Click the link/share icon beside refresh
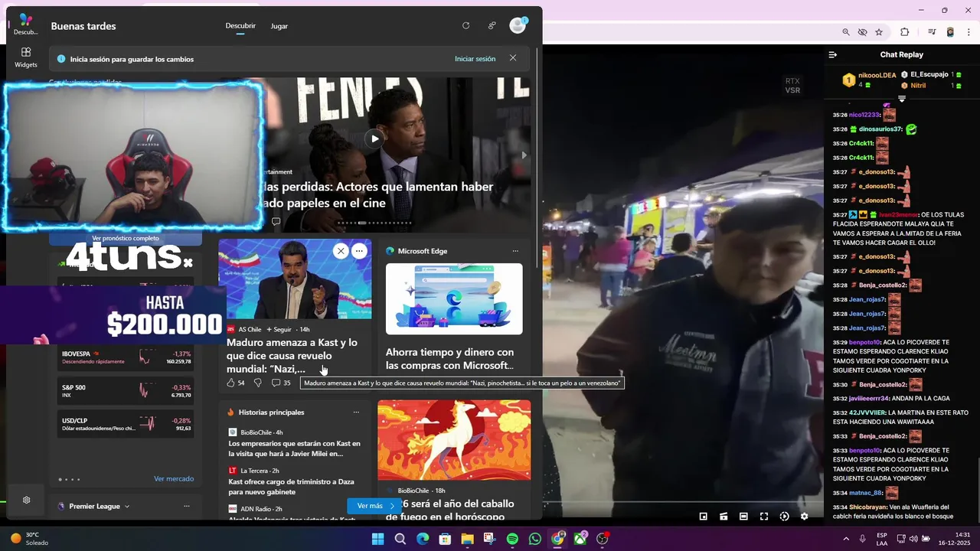Screen dimensions: 980x551 coord(492,25)
